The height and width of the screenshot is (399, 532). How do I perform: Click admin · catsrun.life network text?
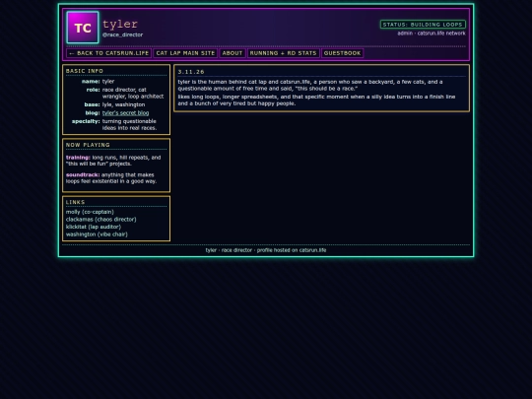click(x=432, y=33)
